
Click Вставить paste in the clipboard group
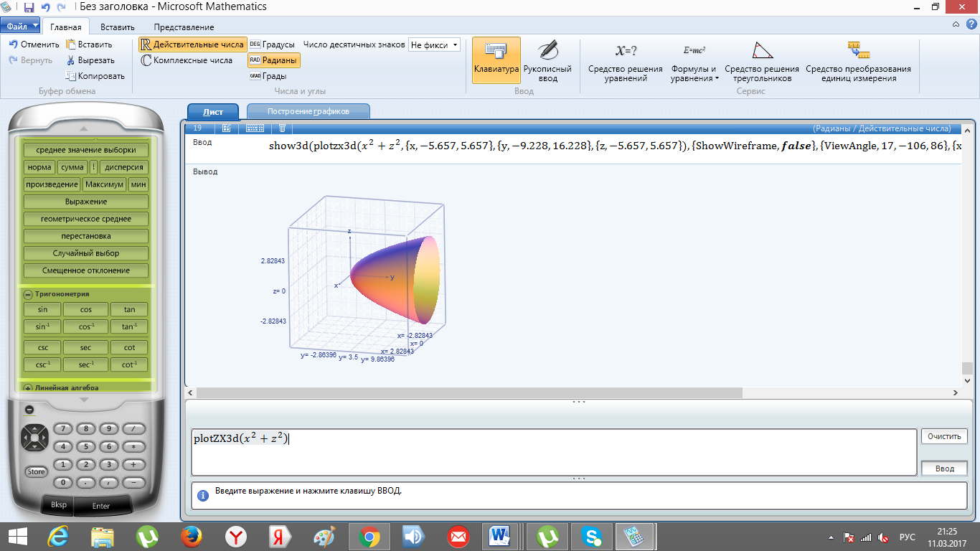point(89,44)
